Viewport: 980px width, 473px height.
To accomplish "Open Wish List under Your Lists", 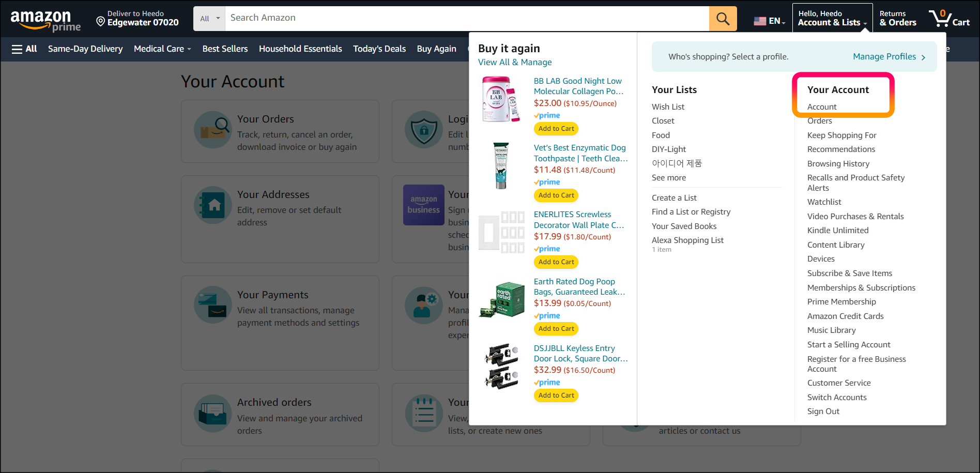I will click(668, 106).
